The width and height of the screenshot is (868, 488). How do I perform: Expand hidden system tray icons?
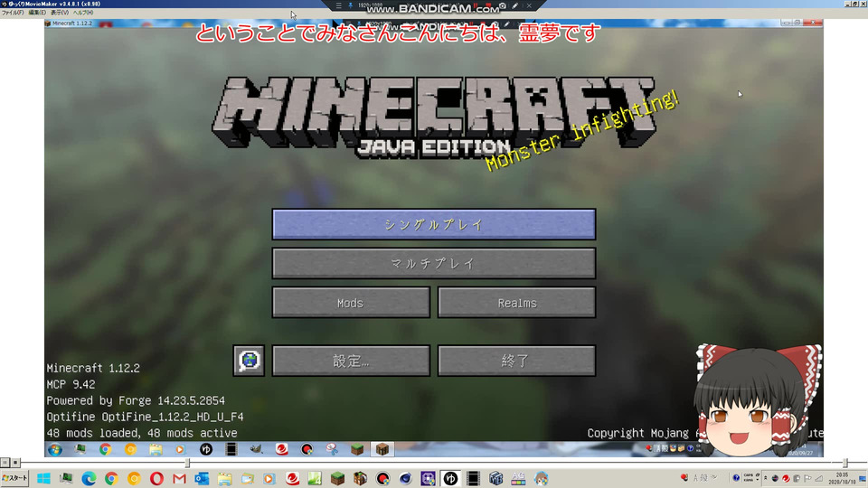click(x=765, y=478)
